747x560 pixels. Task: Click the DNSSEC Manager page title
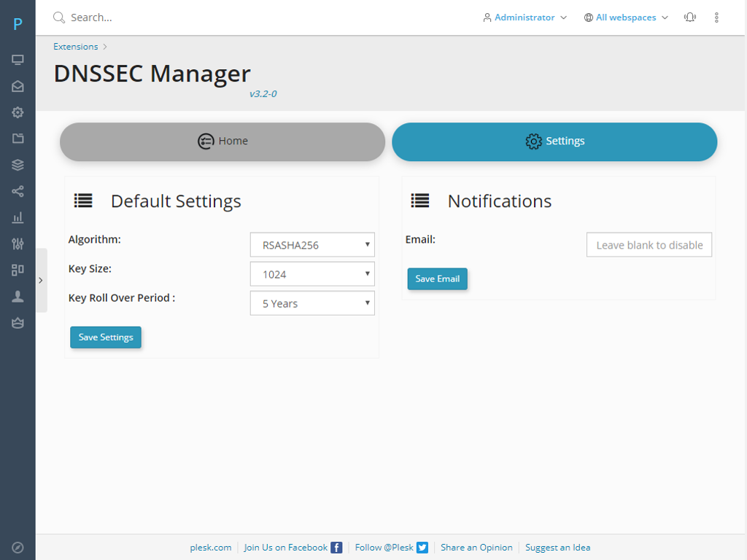point(152,74)
